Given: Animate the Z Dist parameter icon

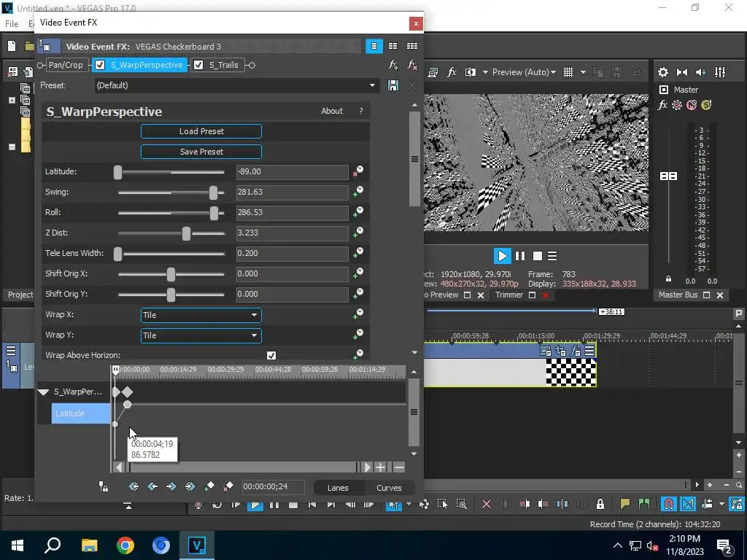Looking at the screenshot, I should [357, 233].
